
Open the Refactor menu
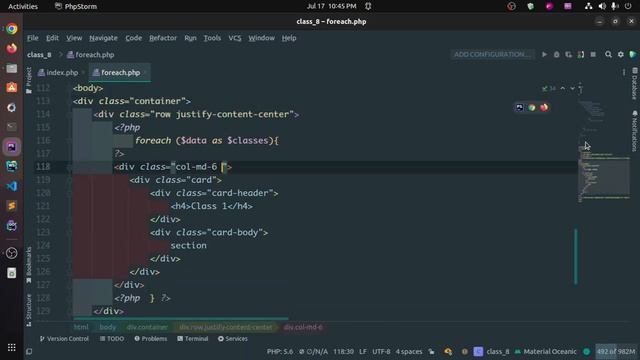(163, 38)
